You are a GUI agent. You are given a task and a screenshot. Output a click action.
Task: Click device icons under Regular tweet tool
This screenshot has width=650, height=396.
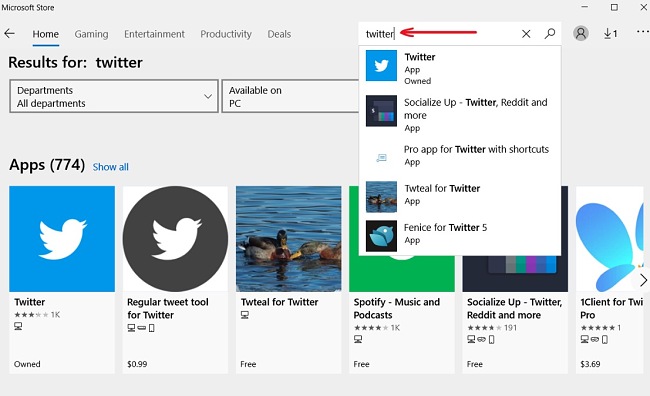click(x=141, y=328)
